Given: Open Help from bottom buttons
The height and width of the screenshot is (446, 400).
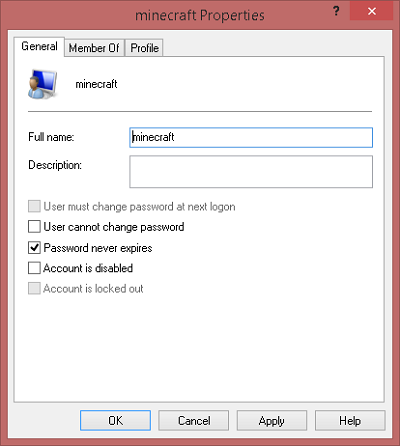Looking at the screenshot, I should [350, 421].
